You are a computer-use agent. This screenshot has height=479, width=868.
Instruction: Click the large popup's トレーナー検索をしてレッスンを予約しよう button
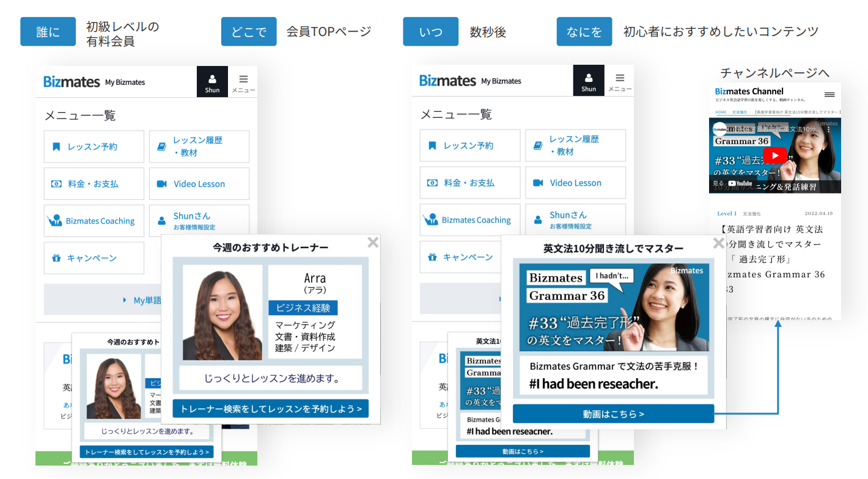[271, 409]
